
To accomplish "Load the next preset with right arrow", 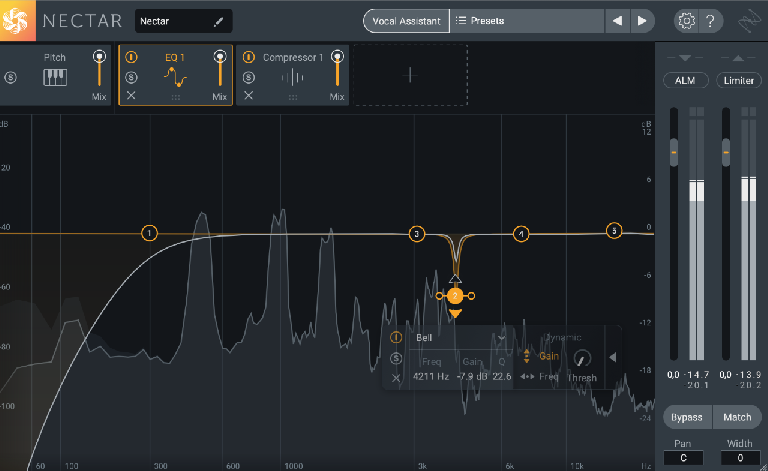I will click(x=642, y=20).
